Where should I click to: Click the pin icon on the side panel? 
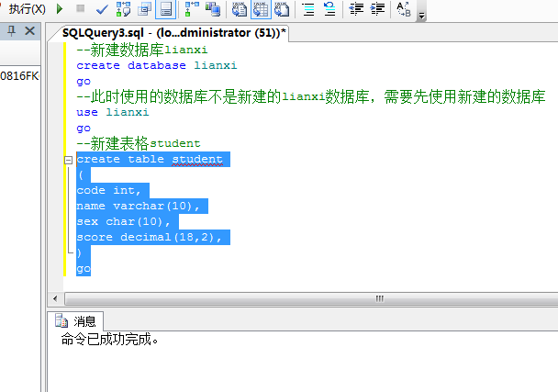(11, 30)
